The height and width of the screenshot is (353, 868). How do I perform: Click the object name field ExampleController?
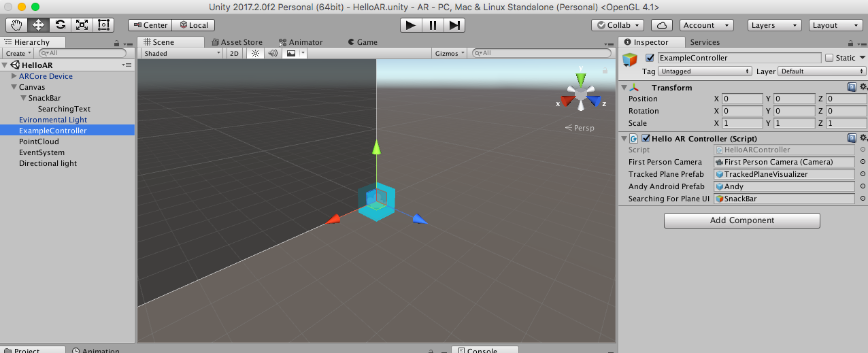tap(739, 58)
